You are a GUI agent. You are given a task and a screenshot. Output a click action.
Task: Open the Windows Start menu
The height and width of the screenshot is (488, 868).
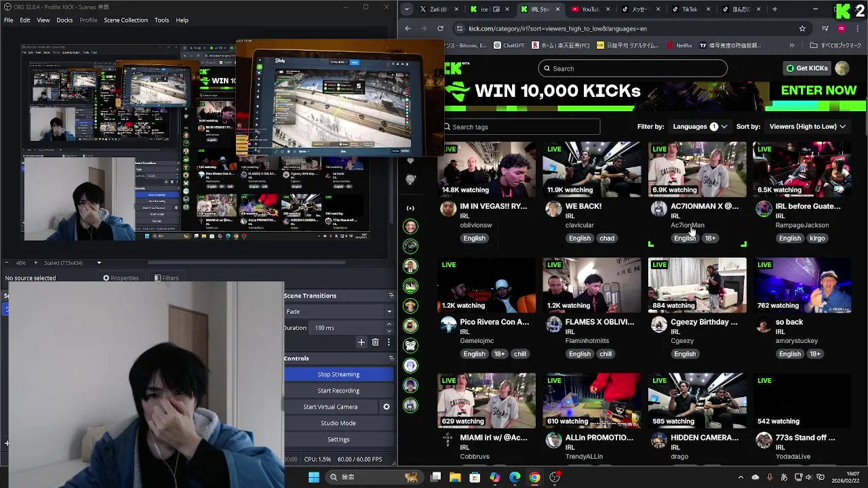[x=314, y=477]
